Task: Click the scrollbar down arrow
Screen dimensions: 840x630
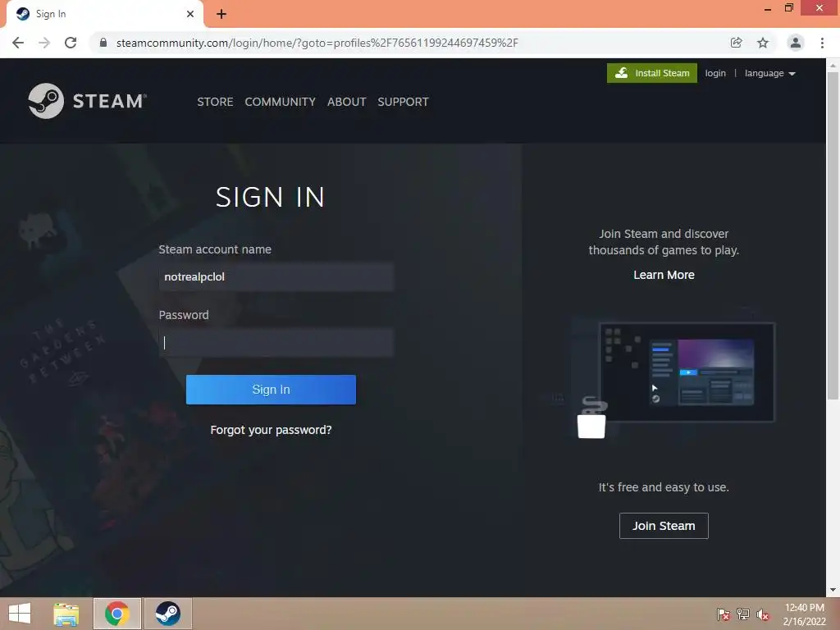Action: click(x=833, y=590)
